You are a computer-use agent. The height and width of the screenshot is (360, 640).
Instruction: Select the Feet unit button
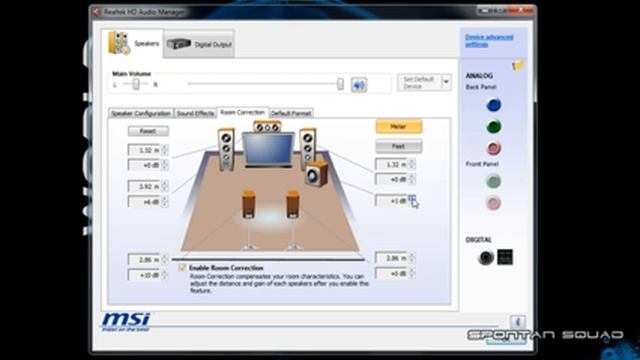click(398, 146)
